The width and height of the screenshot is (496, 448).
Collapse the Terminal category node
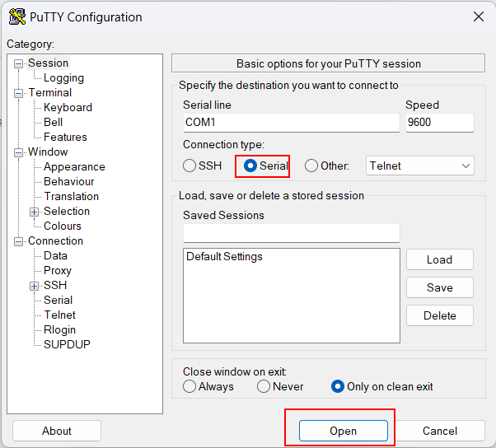[x=19, y=94]
